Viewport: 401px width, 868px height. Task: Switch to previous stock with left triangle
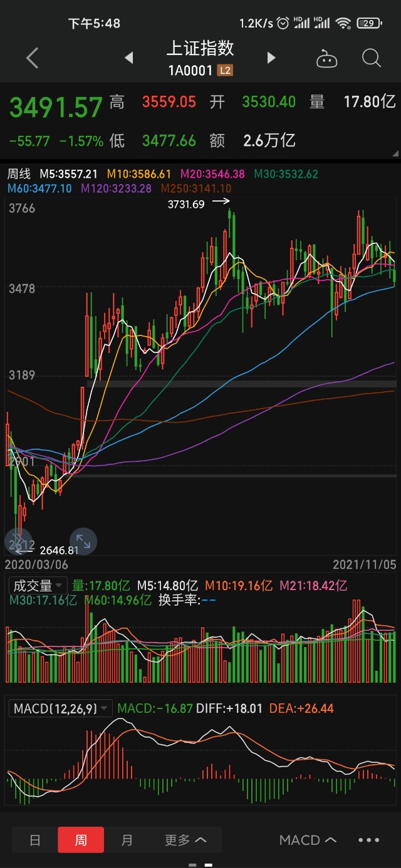click(129, 58)
